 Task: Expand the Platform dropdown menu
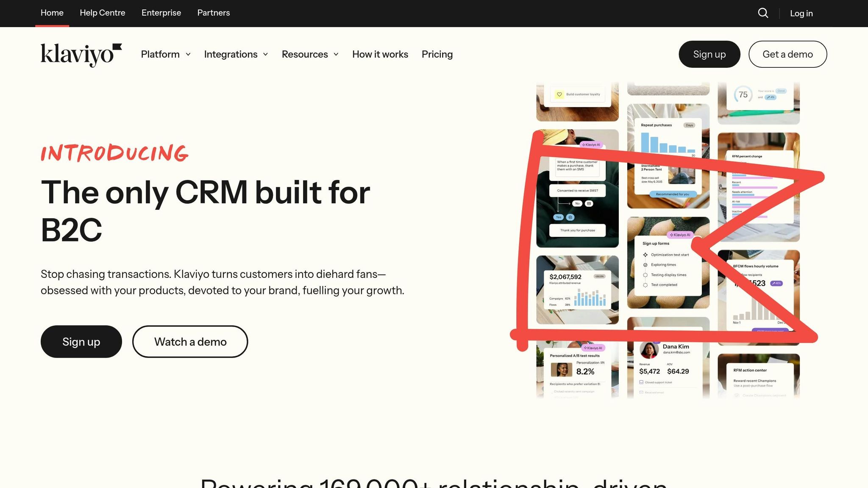click(166, 54)
